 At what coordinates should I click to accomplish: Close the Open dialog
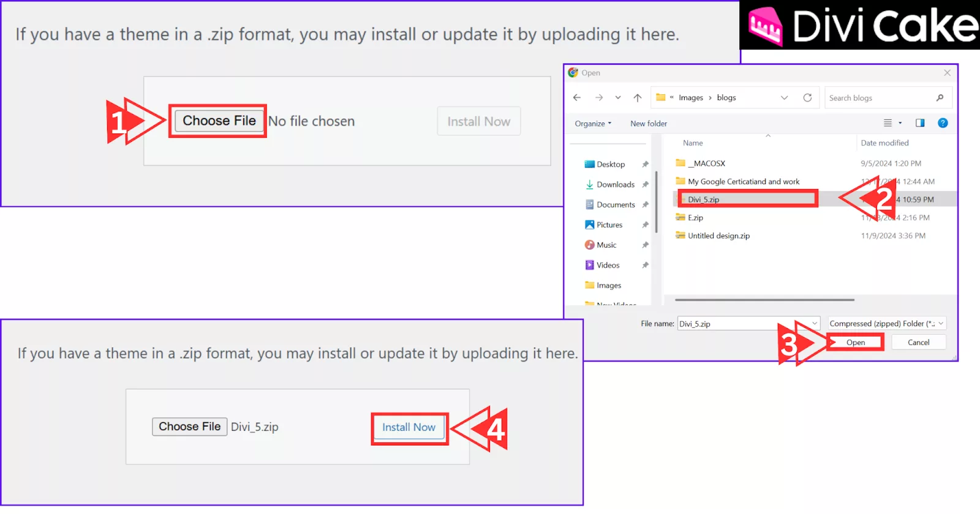pyautogui.click(x=947, y=73)
